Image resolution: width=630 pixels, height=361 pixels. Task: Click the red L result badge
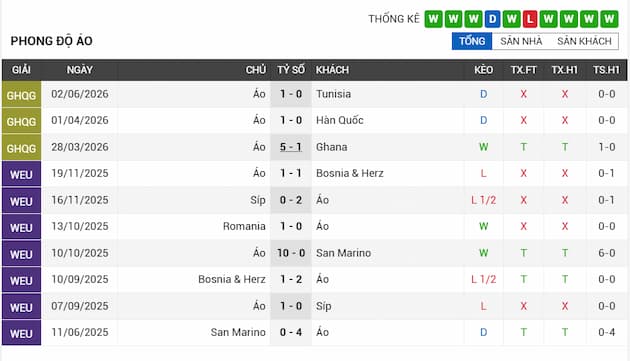[x=530, y=19]
